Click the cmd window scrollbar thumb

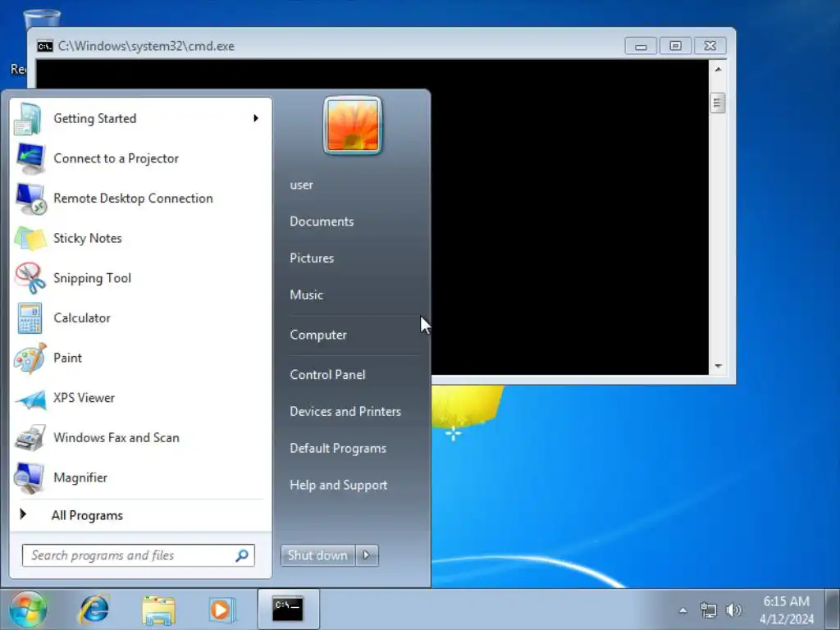[x=718, y=103]
